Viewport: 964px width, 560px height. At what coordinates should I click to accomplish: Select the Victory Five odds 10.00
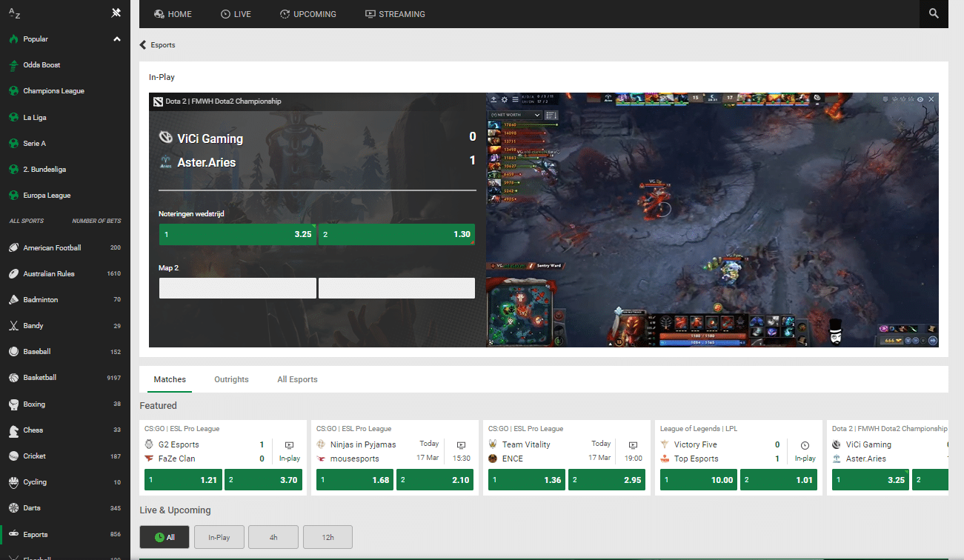(x=699, y=480)
